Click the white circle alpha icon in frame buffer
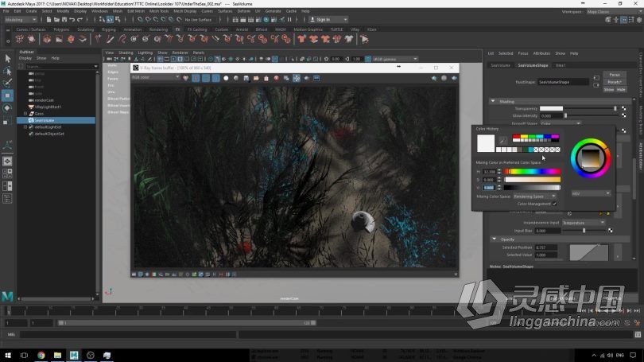This screenshot has height=362, width=644. [x=226, y=78]
